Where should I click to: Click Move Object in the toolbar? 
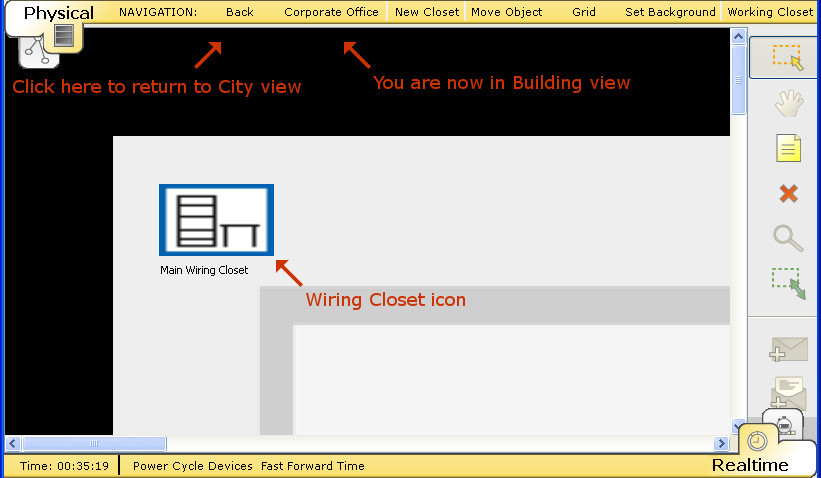[x=506, y=12]
